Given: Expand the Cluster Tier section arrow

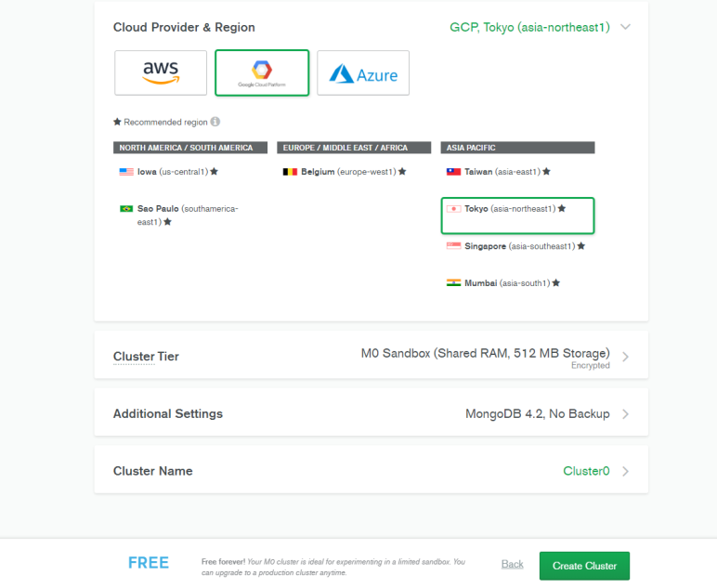Looking at the screenshot, I should (626, 357).
